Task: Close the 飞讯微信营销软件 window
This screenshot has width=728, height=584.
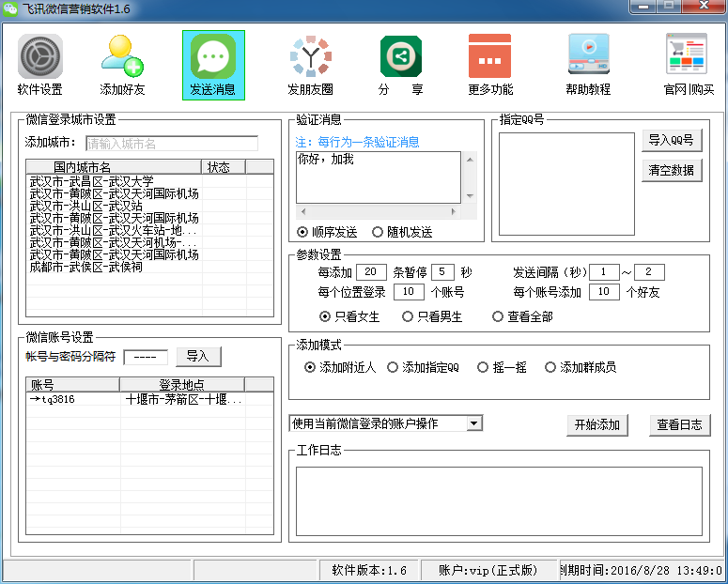Action: (x=704, y=6)
